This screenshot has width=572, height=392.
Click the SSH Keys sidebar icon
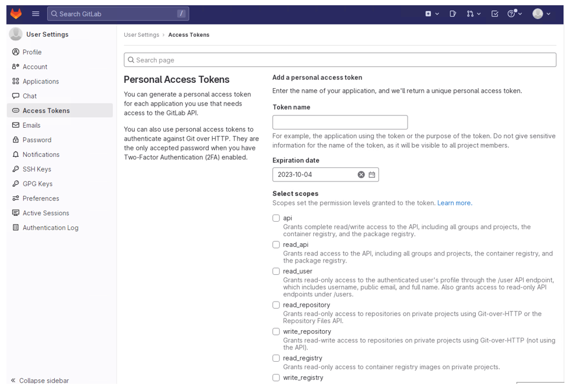(x=16, y=169)
